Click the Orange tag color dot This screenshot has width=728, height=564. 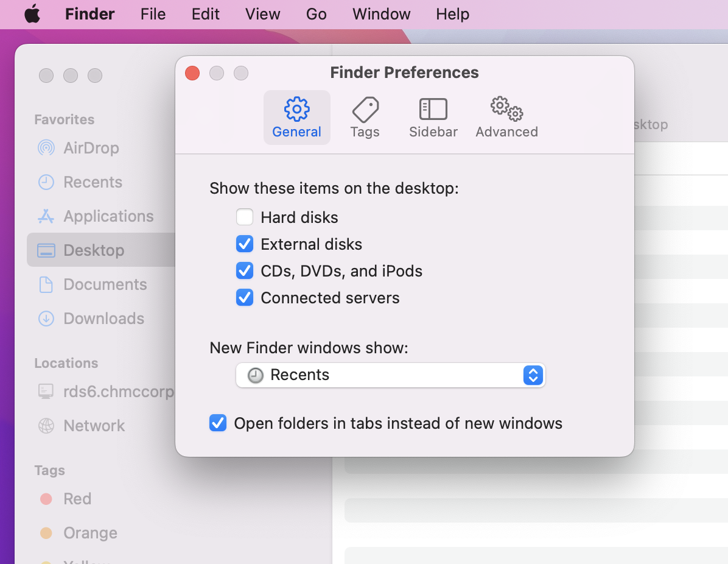pos(46,533)
